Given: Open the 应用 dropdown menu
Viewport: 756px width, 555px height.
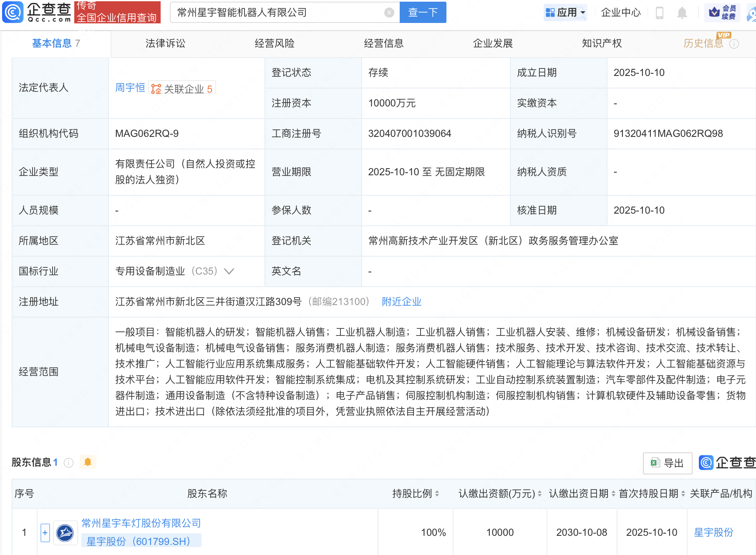Looking at the screenshot, I should pos(565,12).
